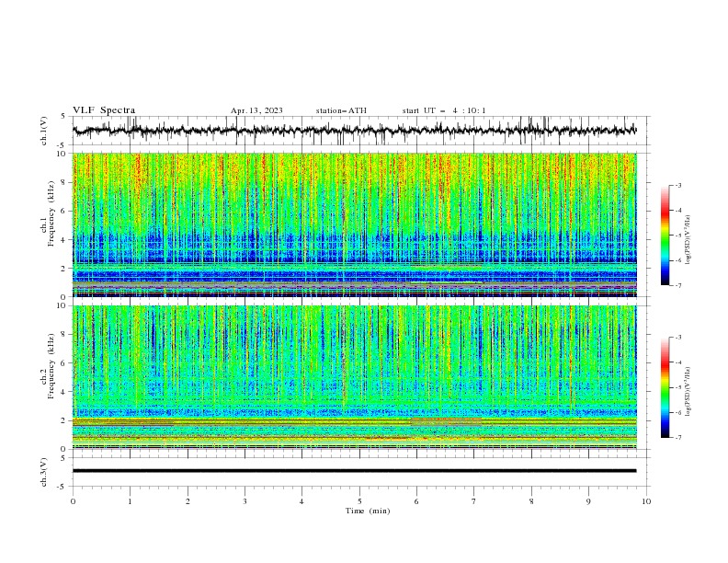Select the "start UT = 4 :10: 1" text

coord(444,110)
